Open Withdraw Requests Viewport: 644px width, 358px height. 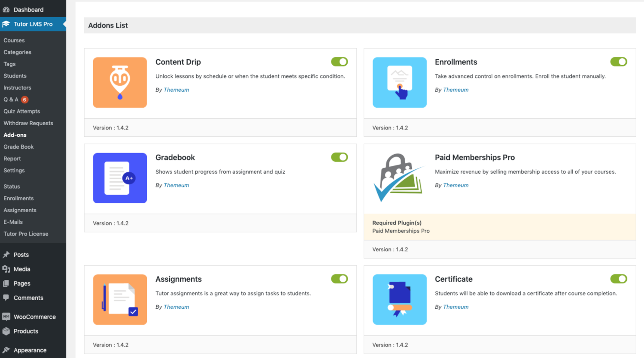point(28,123)
